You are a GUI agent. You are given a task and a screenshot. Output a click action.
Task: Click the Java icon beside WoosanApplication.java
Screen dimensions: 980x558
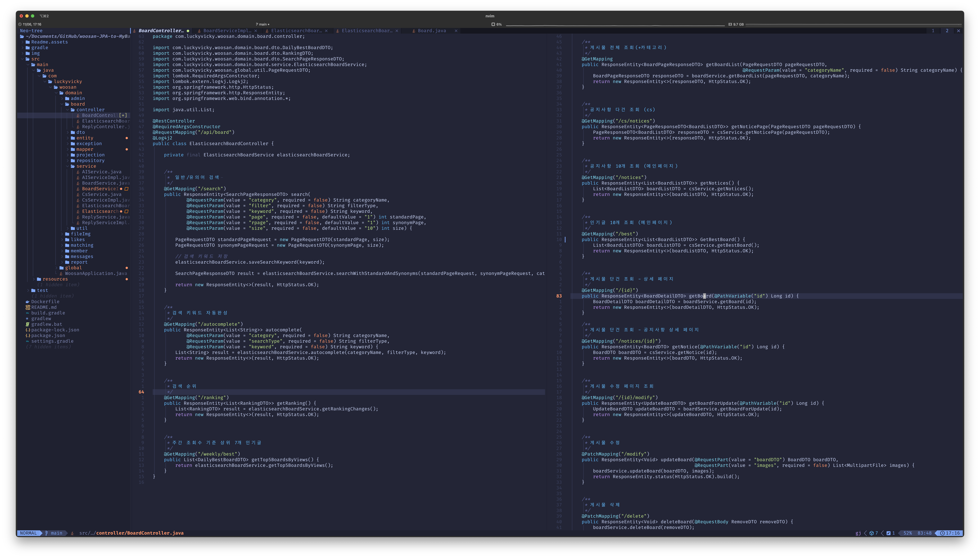pyautogui.click(x=61, y=274)
